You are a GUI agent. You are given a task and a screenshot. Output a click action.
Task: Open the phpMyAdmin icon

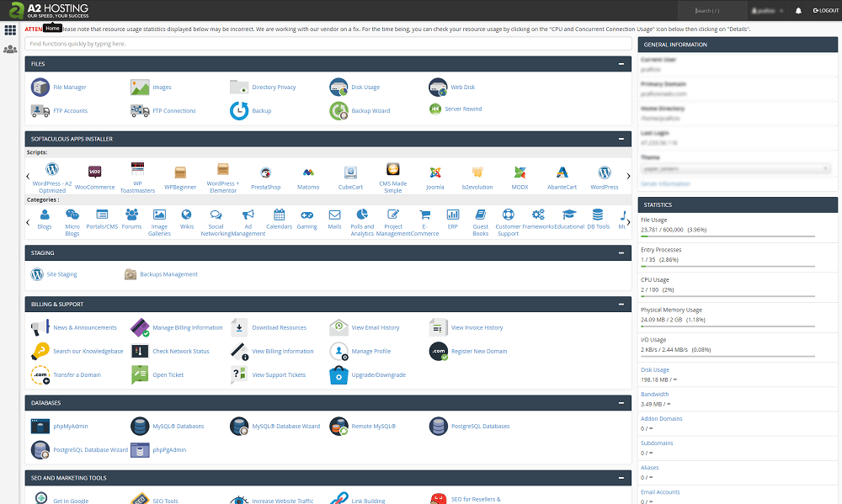point(40,427)
